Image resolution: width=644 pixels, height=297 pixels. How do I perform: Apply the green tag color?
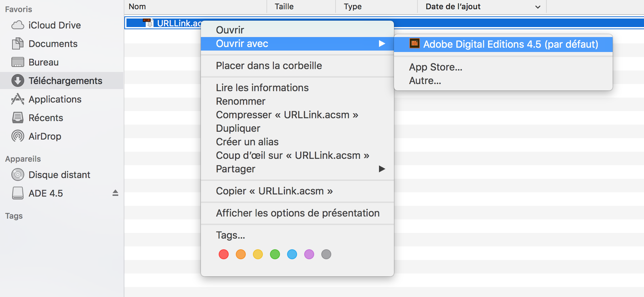[x=275, y=254]
